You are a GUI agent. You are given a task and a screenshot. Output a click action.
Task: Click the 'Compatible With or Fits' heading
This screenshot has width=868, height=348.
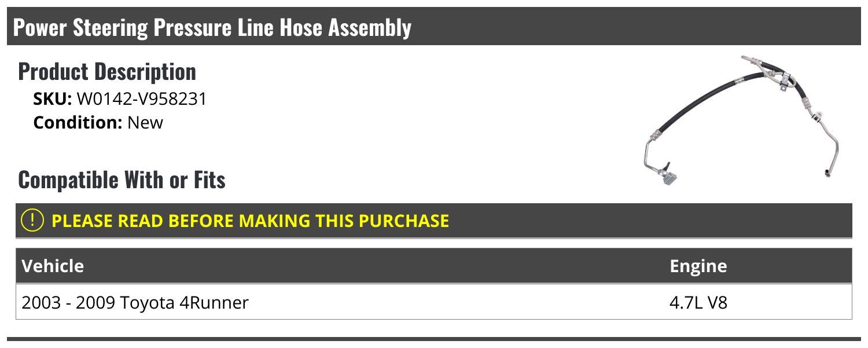122,180
